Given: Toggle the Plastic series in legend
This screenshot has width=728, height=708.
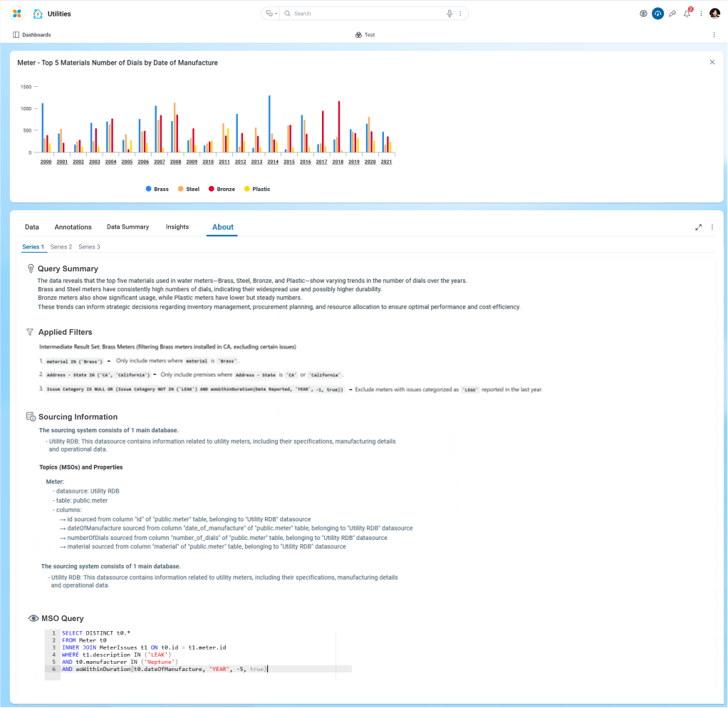Looking at the screenshot, I should (257, 189).
